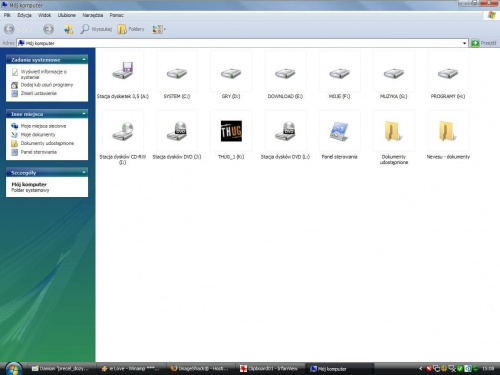
Task: Click Zmień ustawienie link
Action: pyautogui.click(x=39, y=93)
